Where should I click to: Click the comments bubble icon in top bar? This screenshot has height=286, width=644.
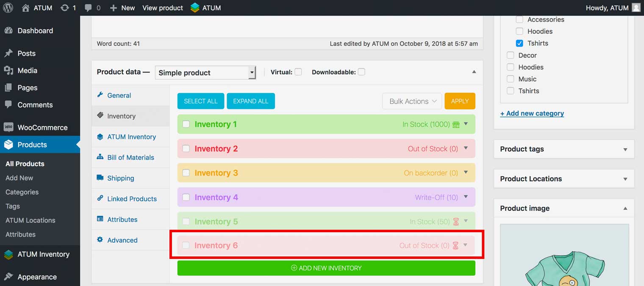[88, 8]
